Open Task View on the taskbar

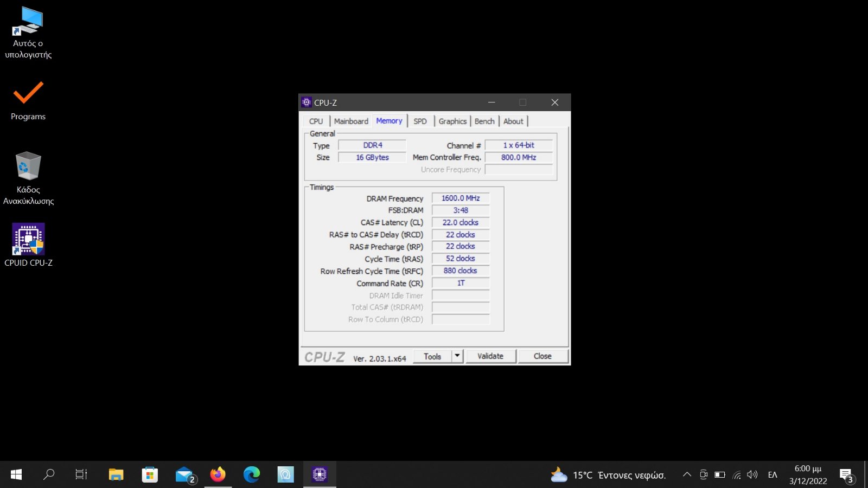[81, 475]
